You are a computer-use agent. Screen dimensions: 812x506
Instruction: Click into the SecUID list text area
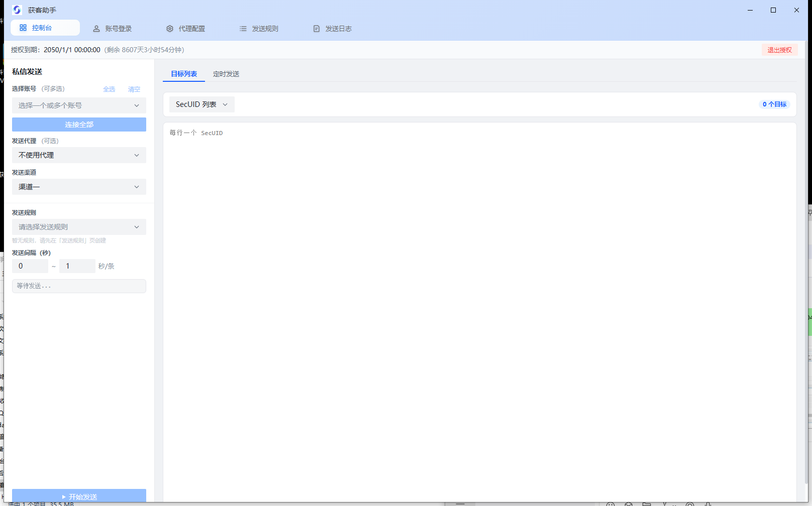tap(480, 311)
